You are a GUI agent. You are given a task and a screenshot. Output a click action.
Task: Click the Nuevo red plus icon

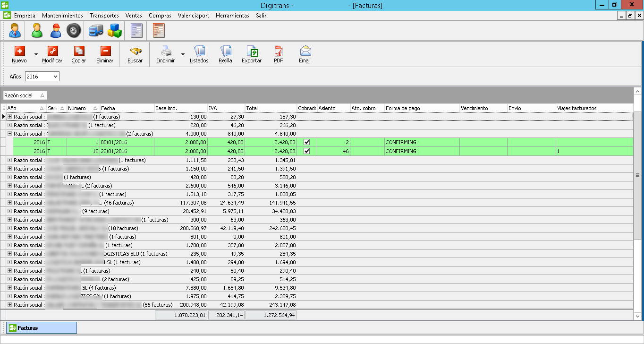click(19, 51)
